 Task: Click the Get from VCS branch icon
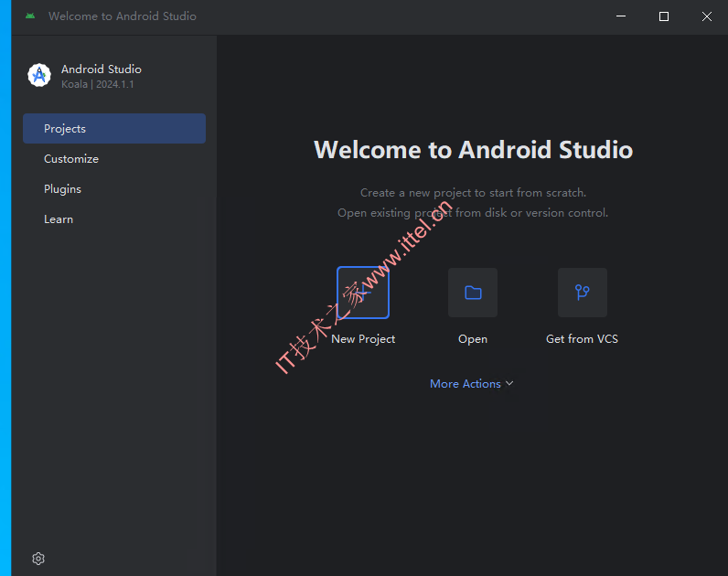click(583, 293)
